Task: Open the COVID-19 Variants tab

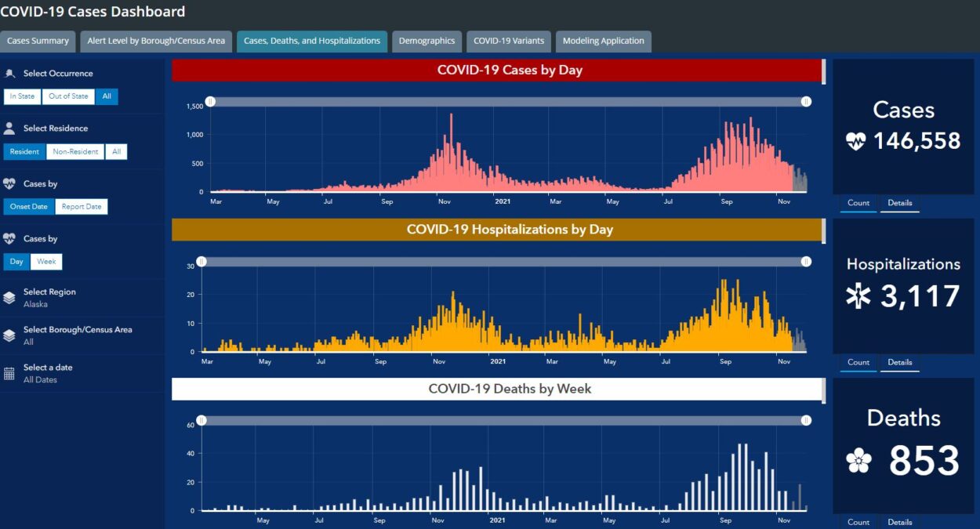Action: [x=509, y=41]
